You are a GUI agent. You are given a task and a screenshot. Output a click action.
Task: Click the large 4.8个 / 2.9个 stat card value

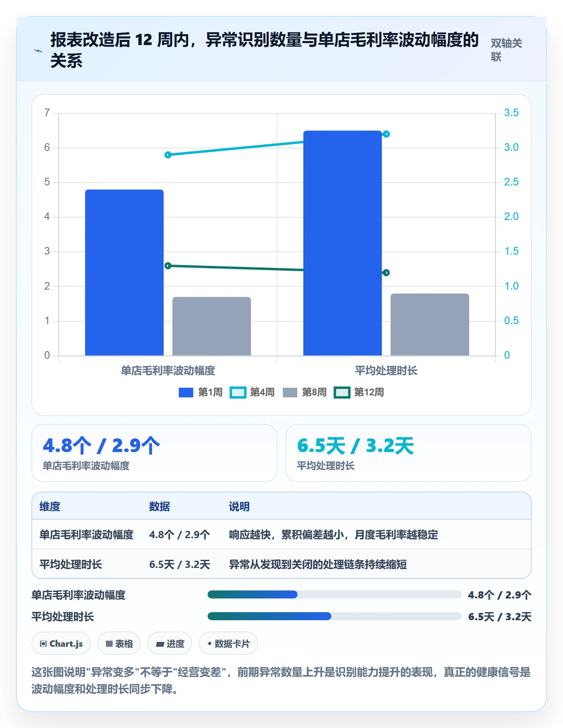101,445
